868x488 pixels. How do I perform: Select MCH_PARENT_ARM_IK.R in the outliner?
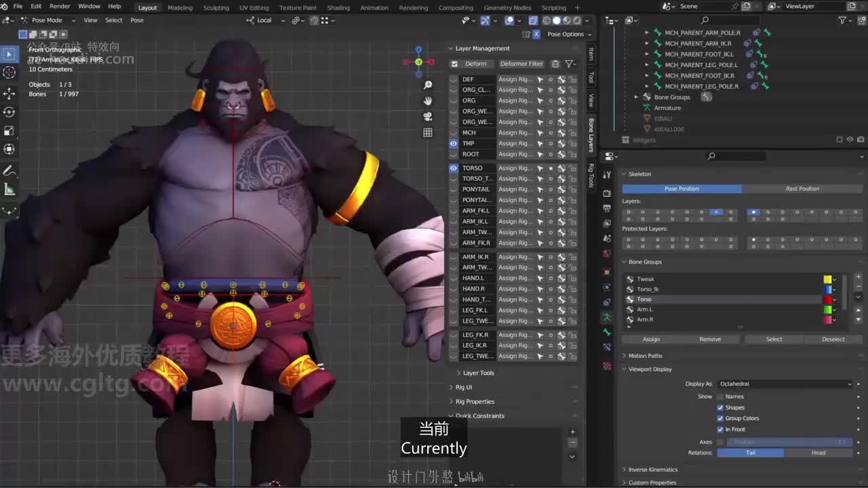(x=698, y=43)
